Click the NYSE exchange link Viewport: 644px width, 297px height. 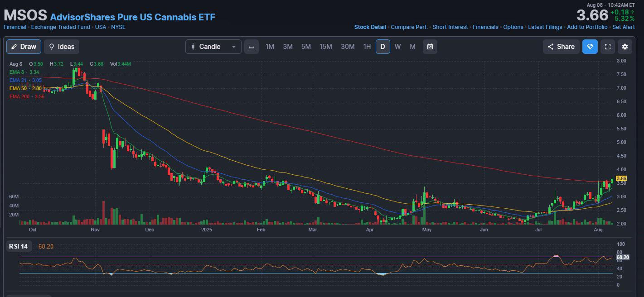click(x=119, y=27)
